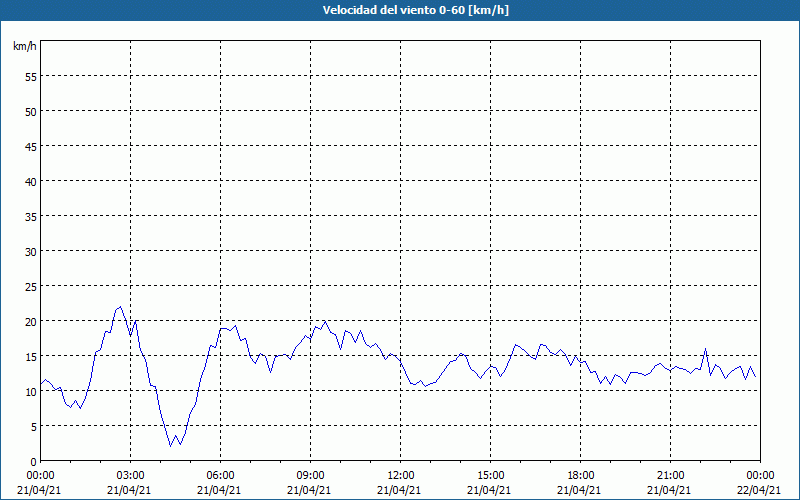Select the "km/h" unit label on the y-axis

[25, 46]
